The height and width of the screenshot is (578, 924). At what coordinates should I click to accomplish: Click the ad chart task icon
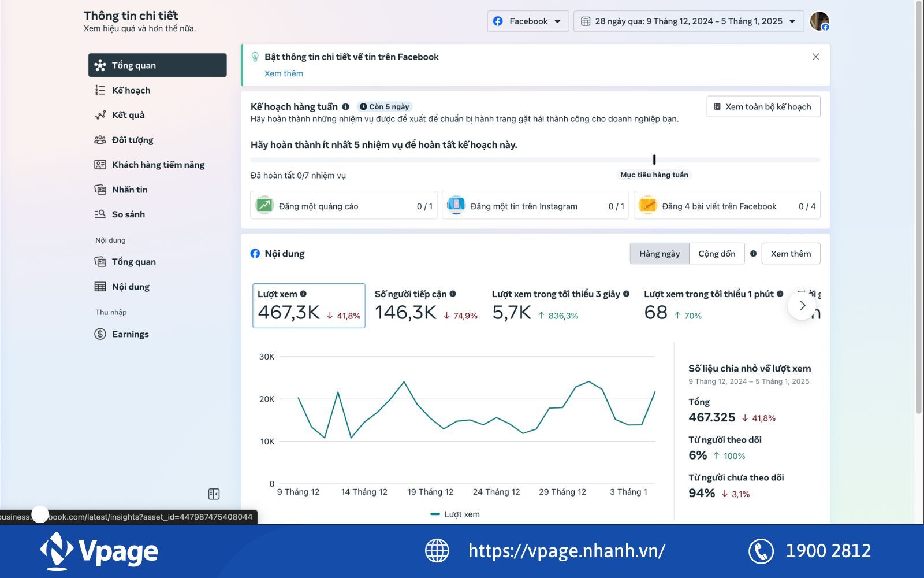pos(264,205)
